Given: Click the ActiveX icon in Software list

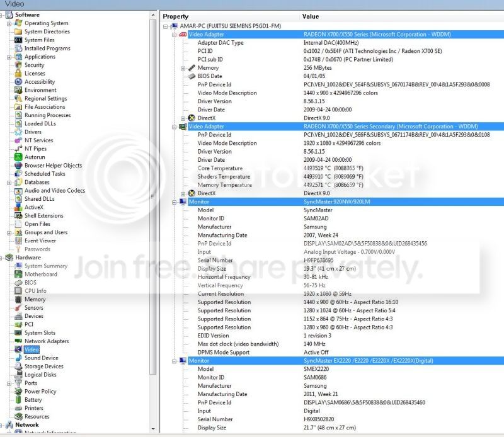Looking at the screenshot, I should click(x=18, y=207).
